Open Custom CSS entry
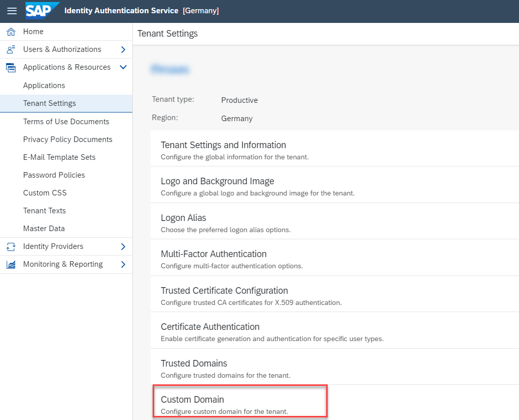The width and height of the screenshot is (519, 420). 66,193
